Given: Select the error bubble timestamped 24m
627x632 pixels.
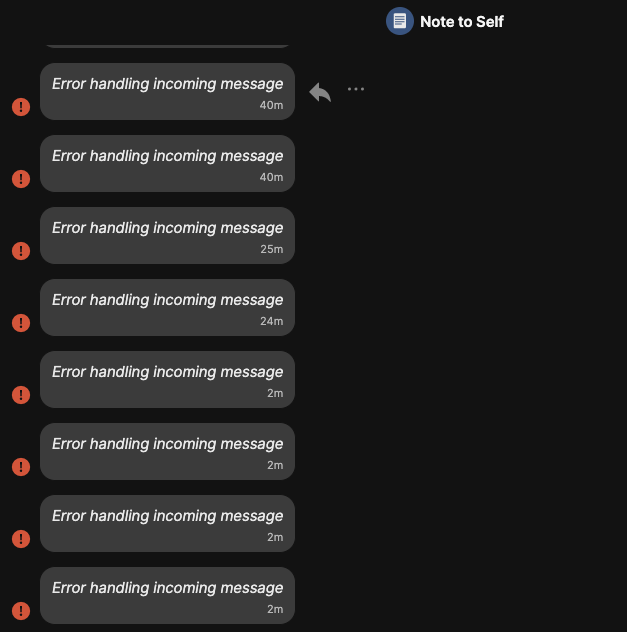Looking at the screenshot, I should (167, 308).
